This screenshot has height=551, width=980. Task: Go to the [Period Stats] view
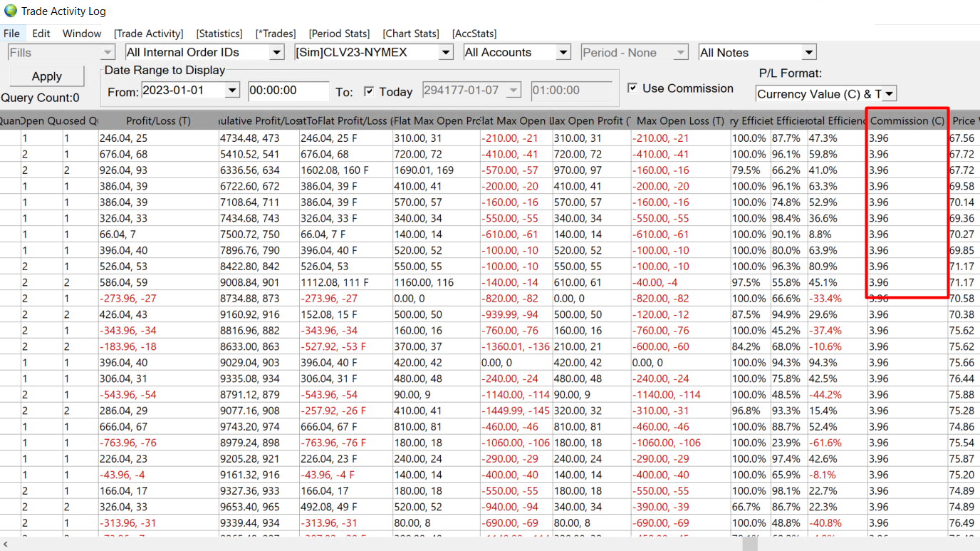point(339,34)
